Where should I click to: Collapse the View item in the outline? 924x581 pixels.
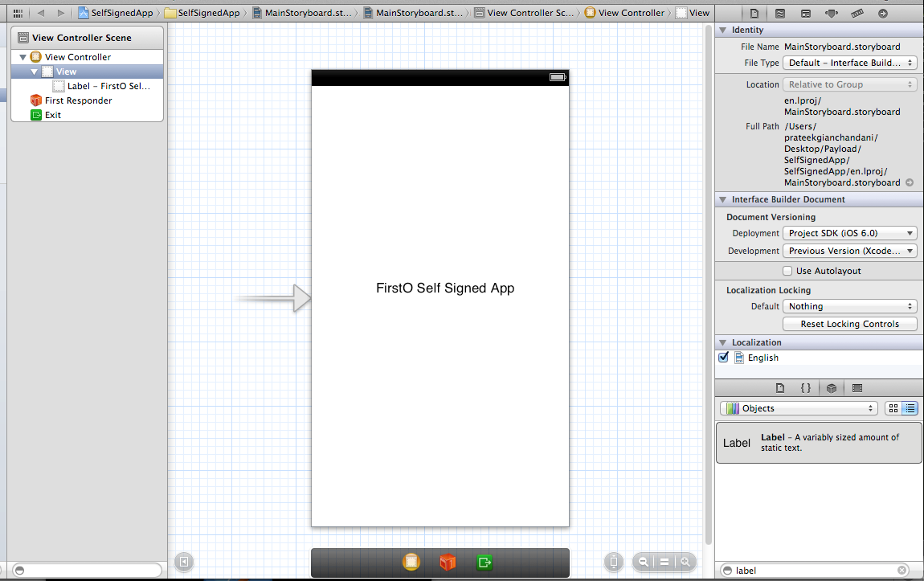coord(35,72)
